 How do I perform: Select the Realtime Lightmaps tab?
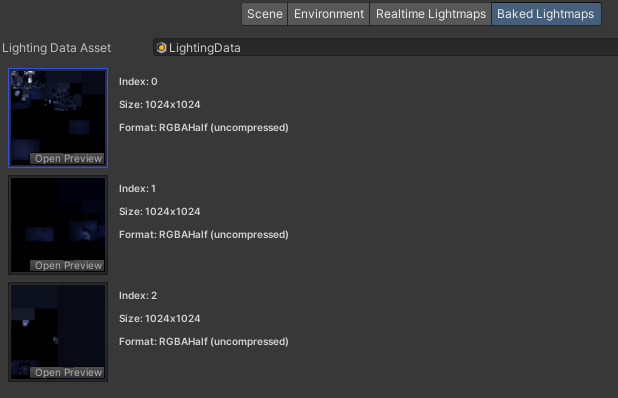click(430, 14)
